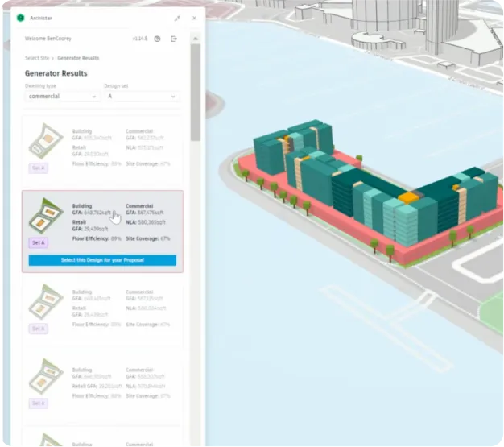
Task: Click the results panel scrollbar thumb
Action: [195, 93]
